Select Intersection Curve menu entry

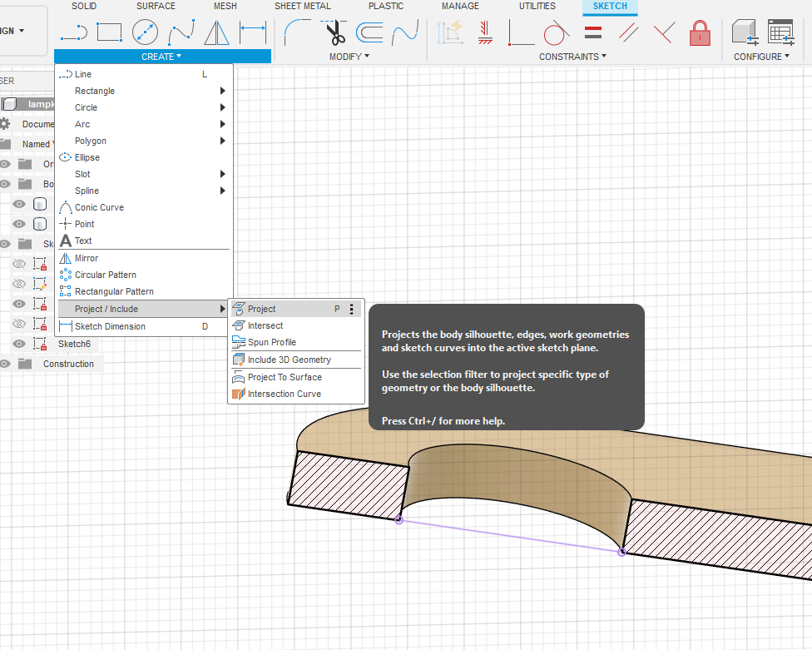click(x=284, y=394)
